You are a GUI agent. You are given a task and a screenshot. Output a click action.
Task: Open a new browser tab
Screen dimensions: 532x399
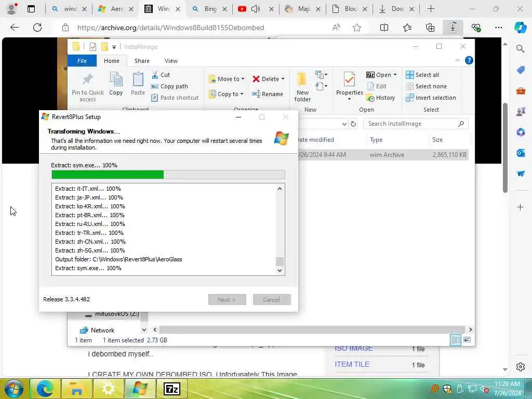[431, 9]
